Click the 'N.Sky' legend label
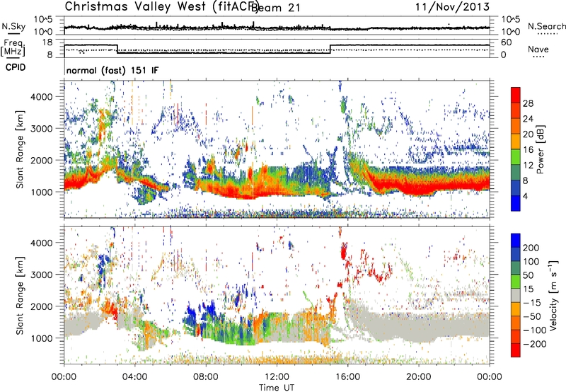Image resolution: width=566 pixels, height=392 pixels. (13, 26)
